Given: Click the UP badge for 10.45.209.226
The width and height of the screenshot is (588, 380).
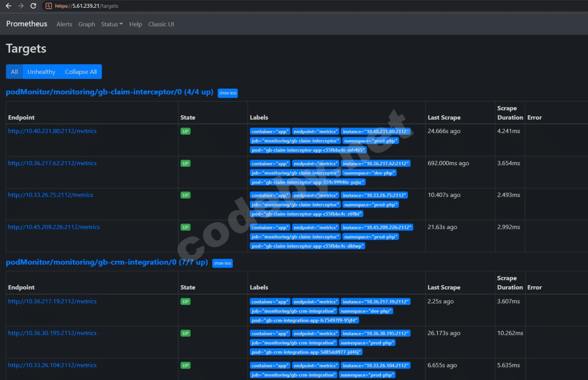Looking at the screenshot, I should coord(186,227).
